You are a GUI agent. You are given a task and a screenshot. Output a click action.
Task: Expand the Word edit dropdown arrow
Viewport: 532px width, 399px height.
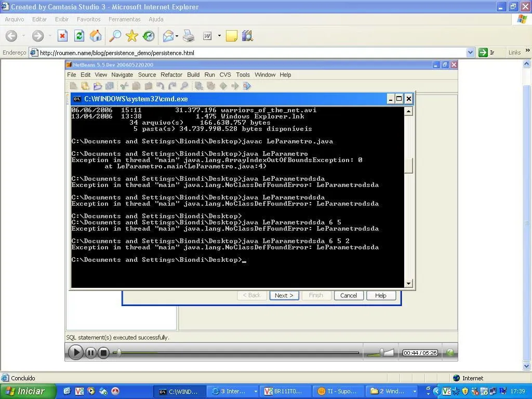coord(219,36)
